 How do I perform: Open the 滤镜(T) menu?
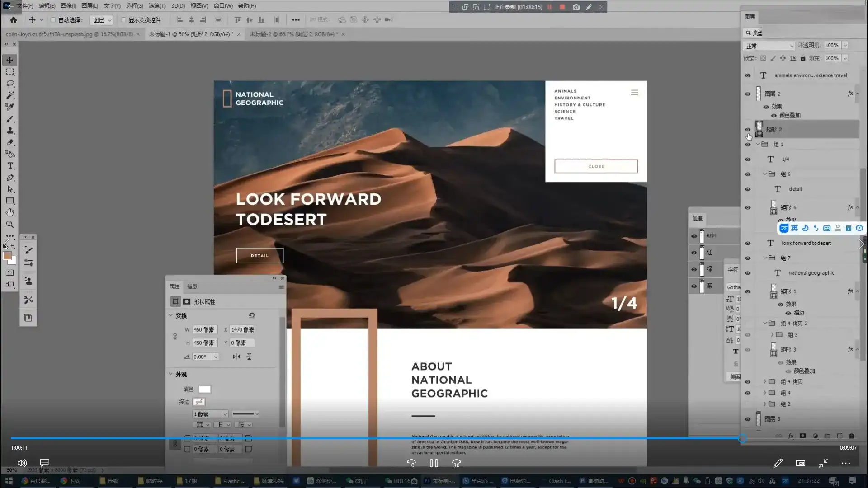pos(157,6)
